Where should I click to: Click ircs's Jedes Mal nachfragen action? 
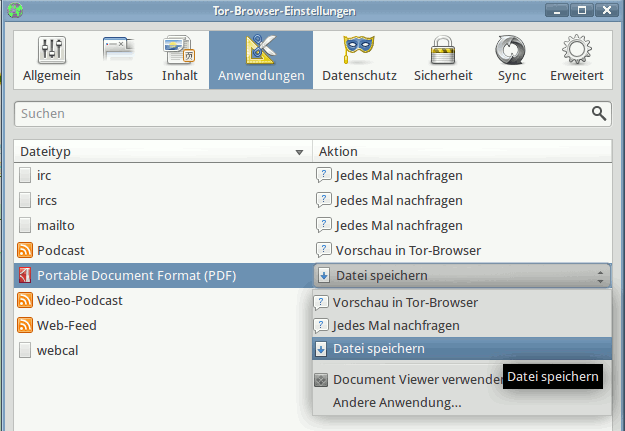[x=399, y=200]
